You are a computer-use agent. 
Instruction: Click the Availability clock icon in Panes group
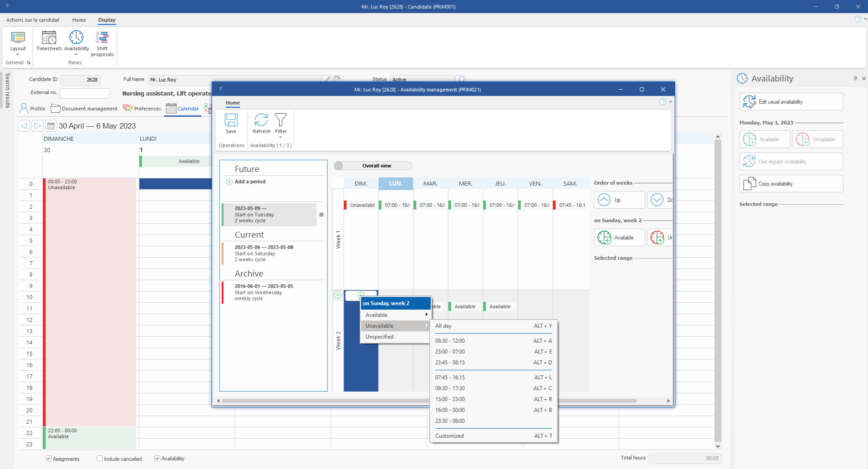tap(76, 37)
